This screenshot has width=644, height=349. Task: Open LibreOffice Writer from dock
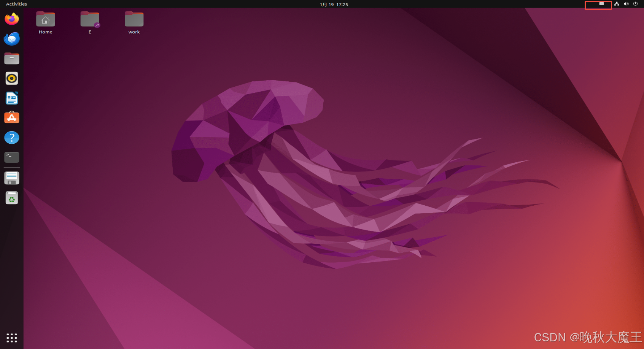click(x=12, y=98)
